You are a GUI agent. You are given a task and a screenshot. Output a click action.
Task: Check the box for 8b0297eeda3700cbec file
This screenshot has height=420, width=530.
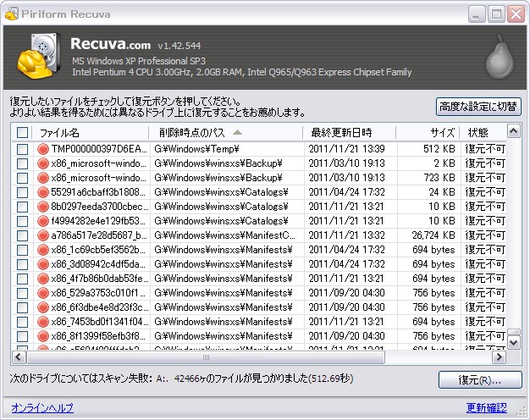coord(22,207)
